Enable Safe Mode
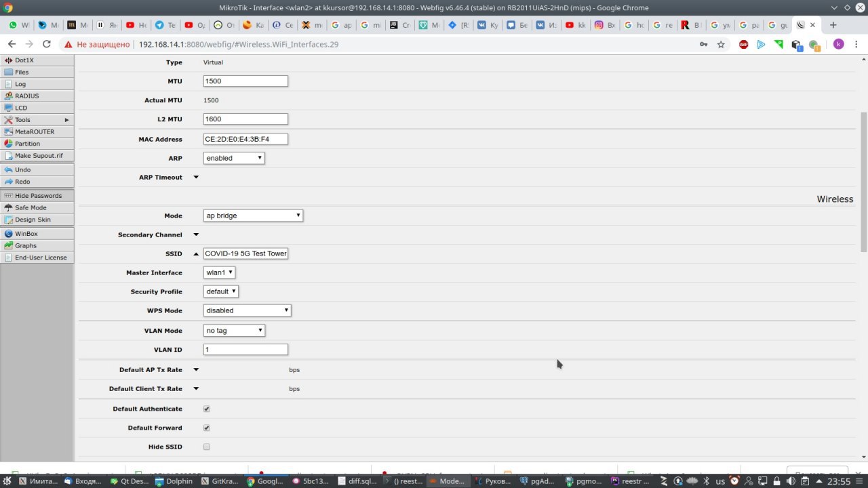This screenshot has height=488, width=868. 37,207
